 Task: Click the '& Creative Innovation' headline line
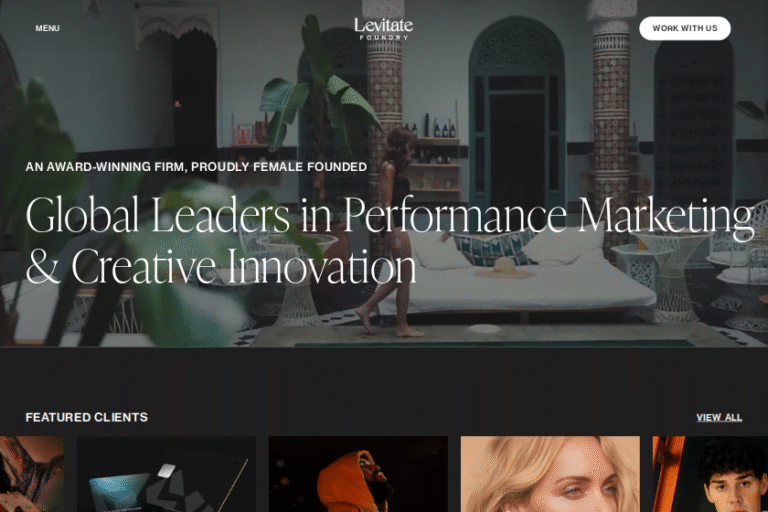click(221, 266)
